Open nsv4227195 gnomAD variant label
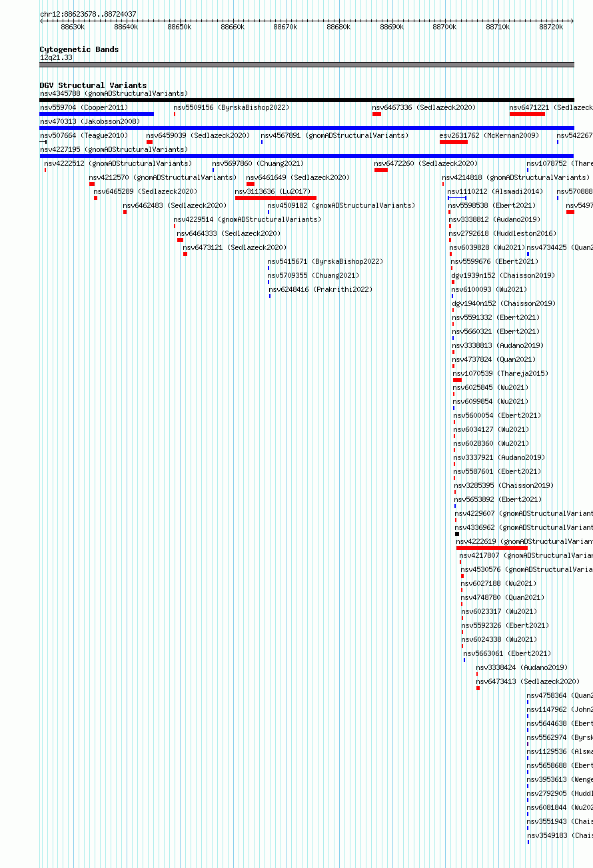The height and width of the screenshot is (868, 593). coord(114,149)
